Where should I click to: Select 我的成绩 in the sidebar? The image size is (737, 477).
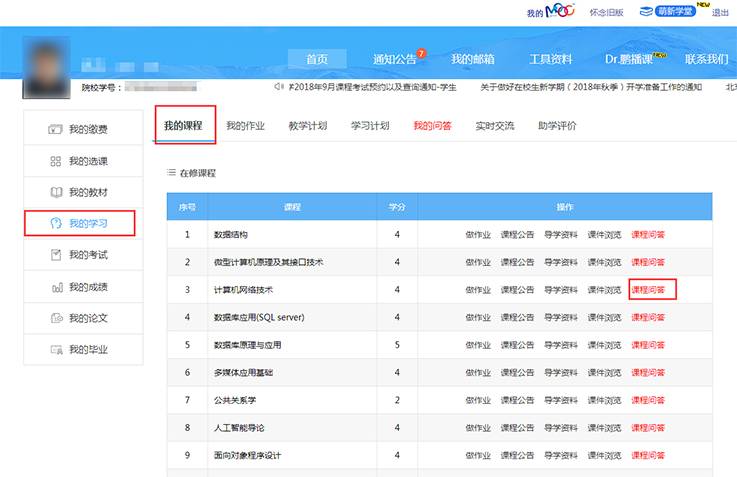[88, 287]
